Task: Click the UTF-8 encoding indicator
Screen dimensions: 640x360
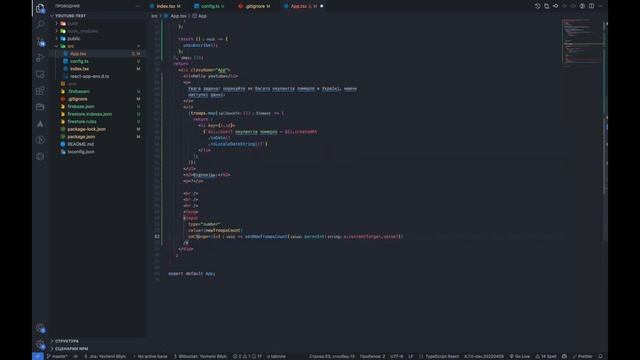Action: tap(396, 356)
